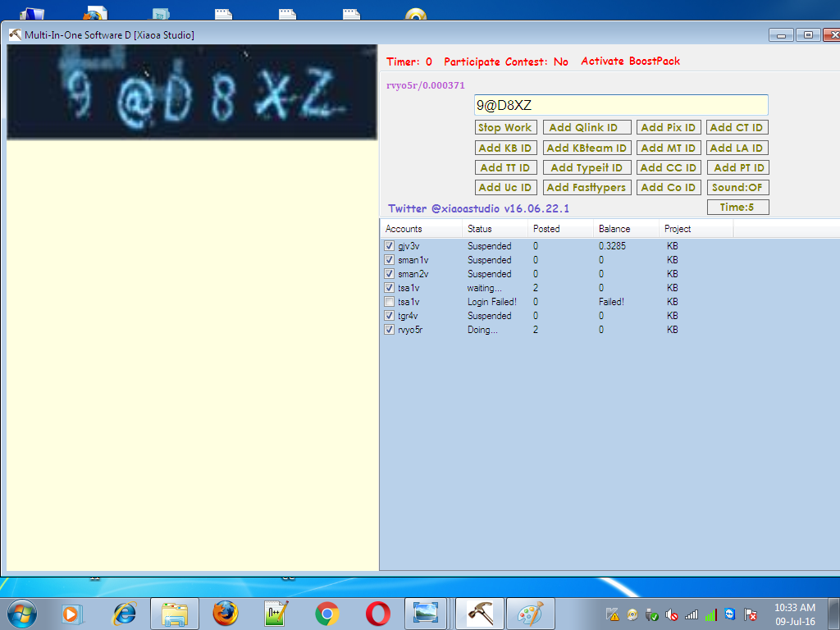The height and width of the screenshot is (630, 840).
Task: Open Internet Explorer from the taskbar
Action: pos(125,614)
